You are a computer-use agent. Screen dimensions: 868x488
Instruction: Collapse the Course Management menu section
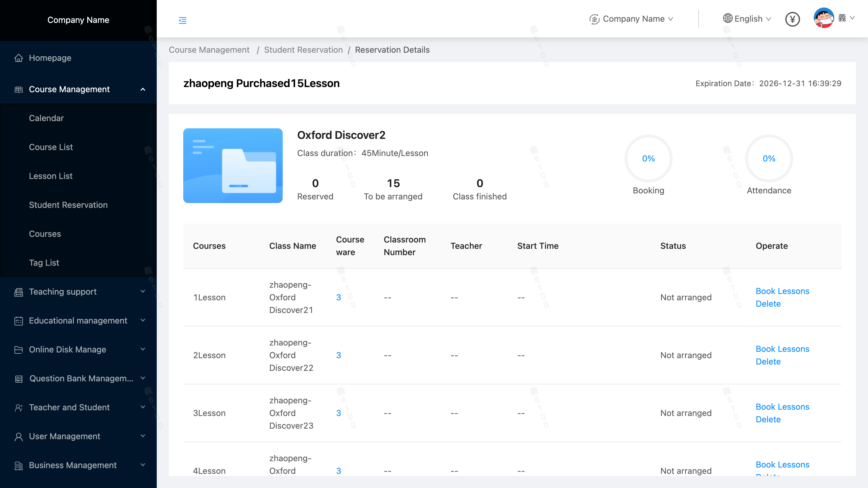[143, 89]
